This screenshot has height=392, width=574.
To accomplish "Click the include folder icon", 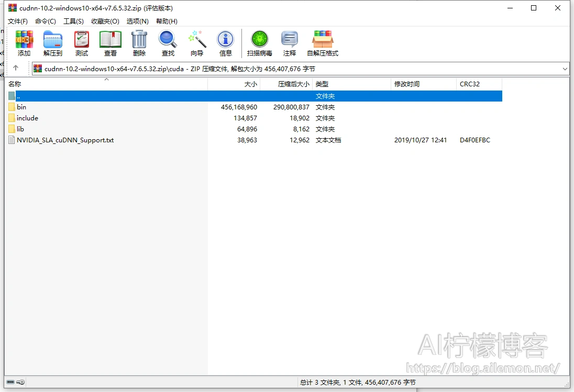I will point(12,118).
